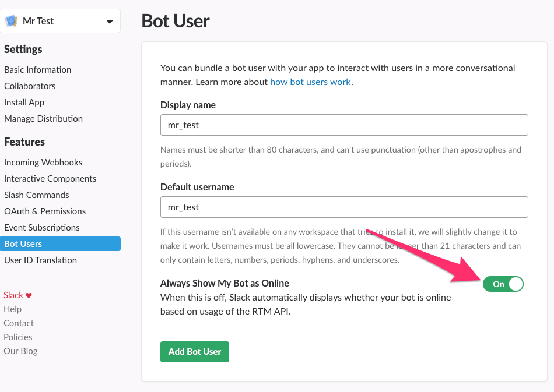This screenshot has width=554, height=392.
Task: Select Slash Commands in sidebar
Action: pos(37,195)
